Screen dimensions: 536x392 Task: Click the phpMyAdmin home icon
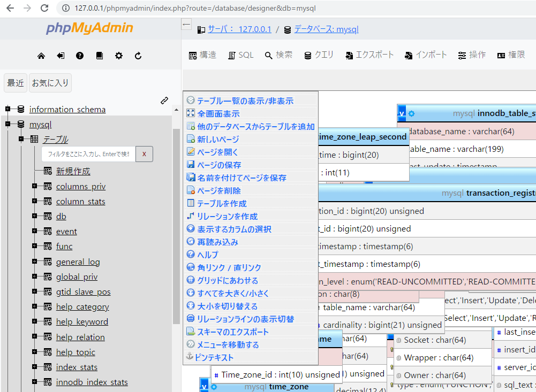click(x=41, y=56)
